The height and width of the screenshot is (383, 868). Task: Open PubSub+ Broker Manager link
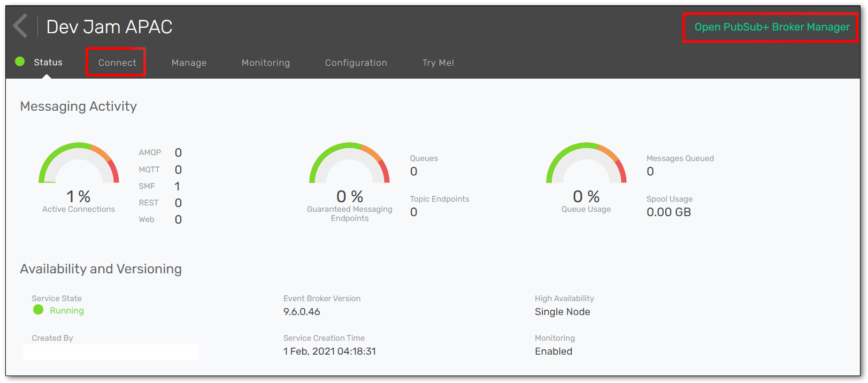[x=771, y=27]
